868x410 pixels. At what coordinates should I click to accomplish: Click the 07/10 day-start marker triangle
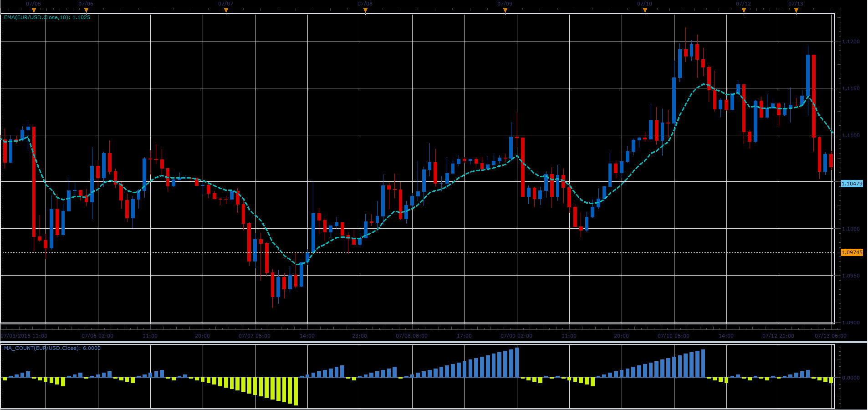(645, 10)
